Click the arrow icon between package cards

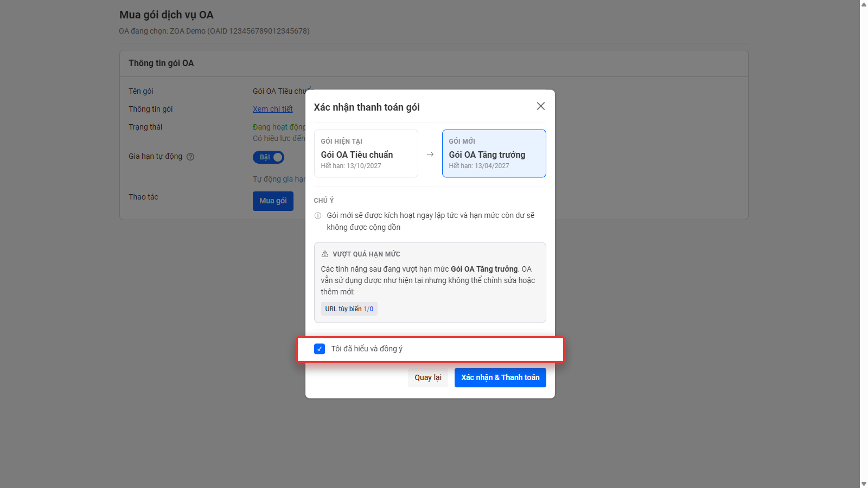430,155
